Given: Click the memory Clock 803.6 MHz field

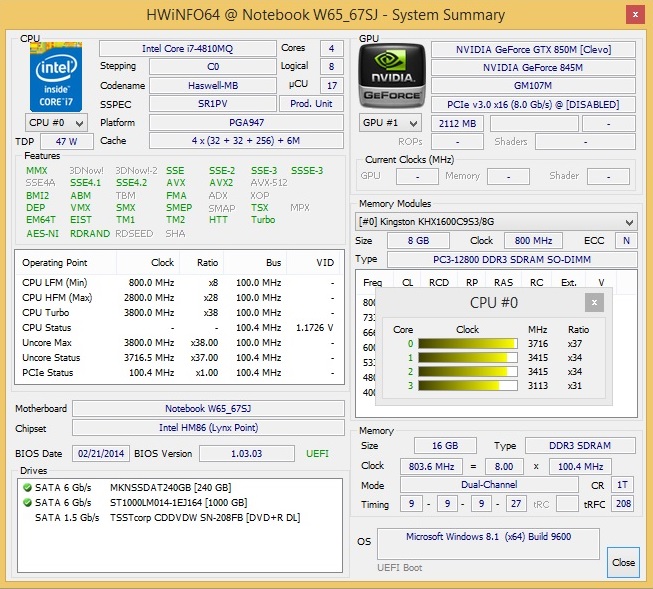Looking at the screenshot, I should click(x=431, y=467).
